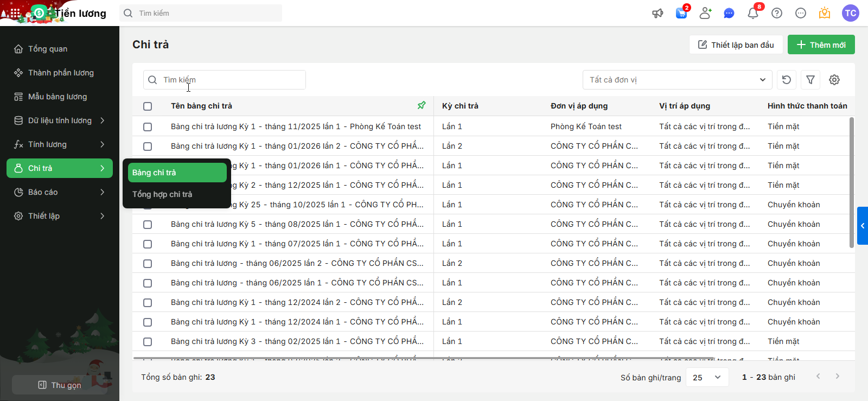
Task: Focus the table Tìm kiếm search field
Action: click(225, 80)
